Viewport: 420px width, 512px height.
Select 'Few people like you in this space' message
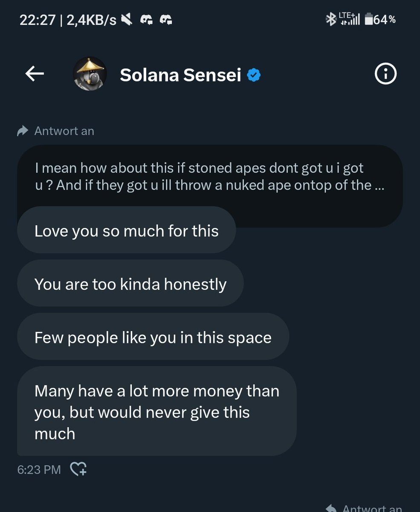point(153,337)
